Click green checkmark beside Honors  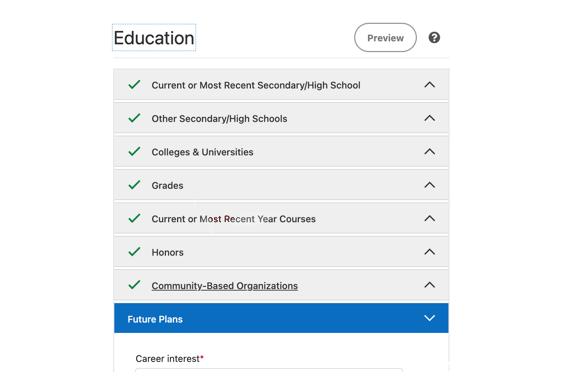(134, 252)
